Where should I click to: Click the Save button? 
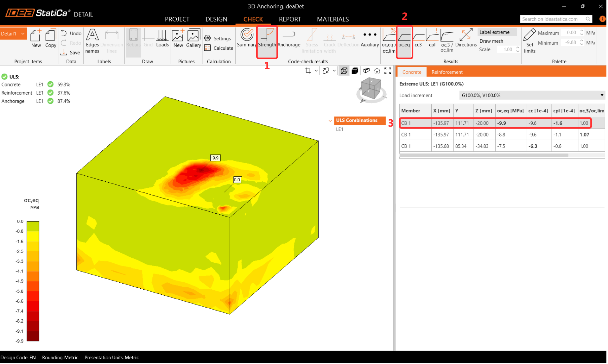tap(71, 53)
